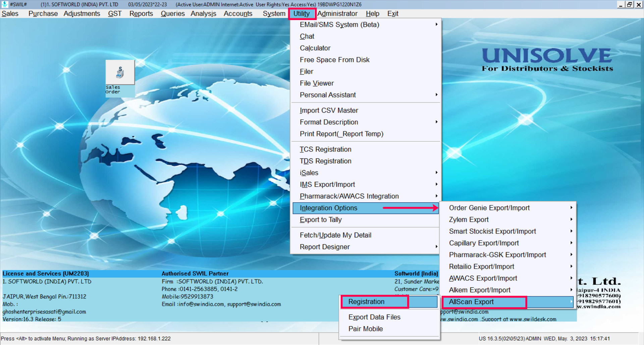Expand Alkem Export/Import submenu
The width and height of the screenshot is (644, 345).
tap(508, 290)
